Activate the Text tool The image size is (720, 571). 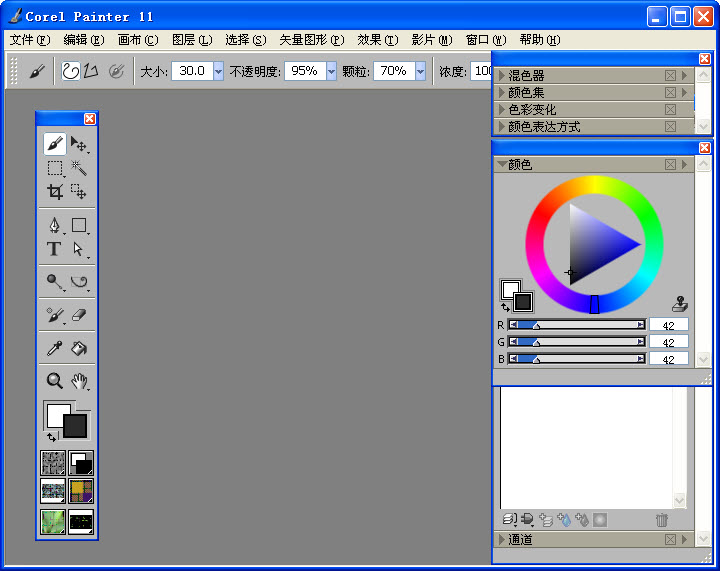pos(54,249)
